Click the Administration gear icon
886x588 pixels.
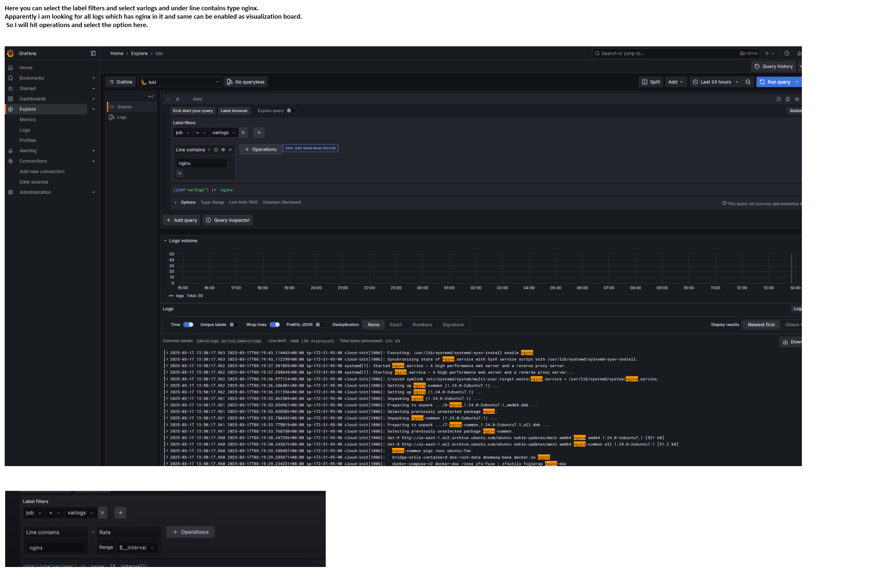tap(10, 192)
